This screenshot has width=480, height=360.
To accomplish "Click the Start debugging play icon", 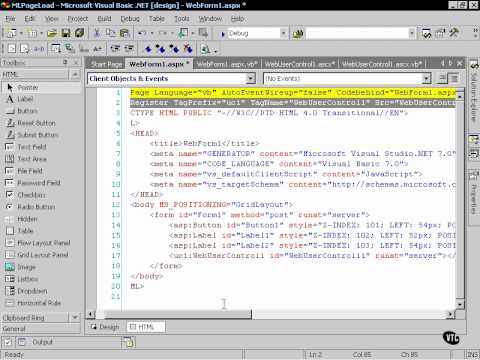I will (x=223, y=34).
